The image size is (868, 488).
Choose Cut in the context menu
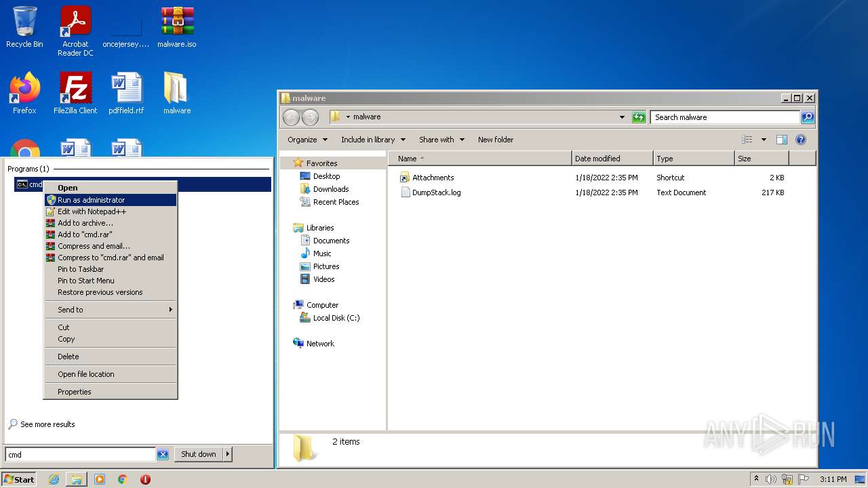click(110, 327)
